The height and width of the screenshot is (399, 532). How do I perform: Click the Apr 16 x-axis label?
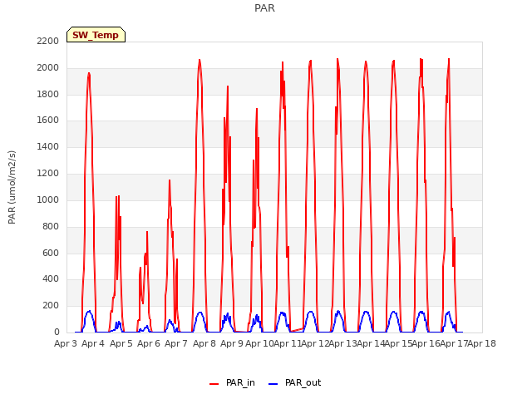[426, 343]
